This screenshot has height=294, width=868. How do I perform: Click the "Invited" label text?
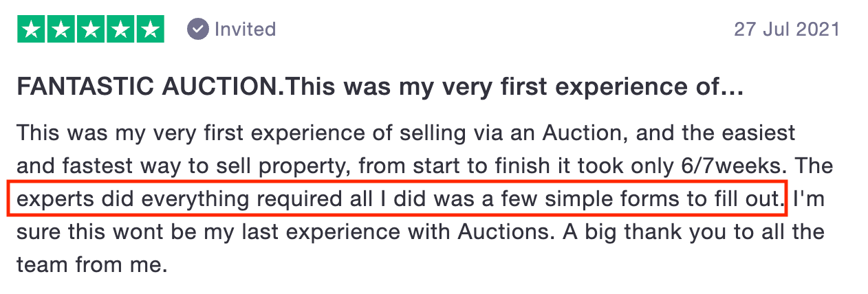(x=245, y=30)
